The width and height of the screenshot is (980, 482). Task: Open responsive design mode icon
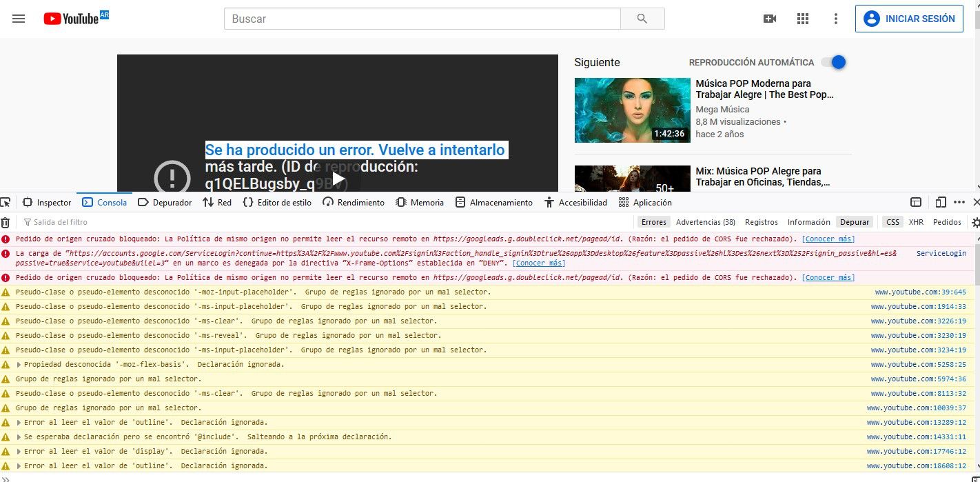(941, 202)
